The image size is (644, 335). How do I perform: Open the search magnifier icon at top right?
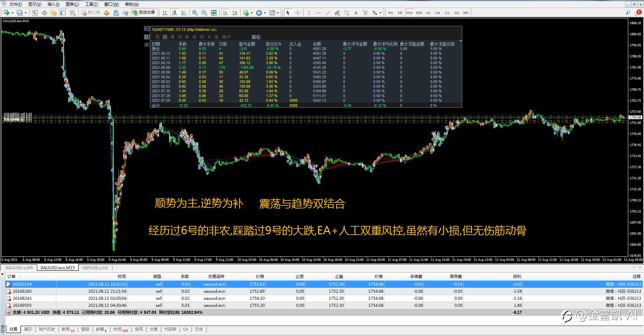[x=628, y=13]
